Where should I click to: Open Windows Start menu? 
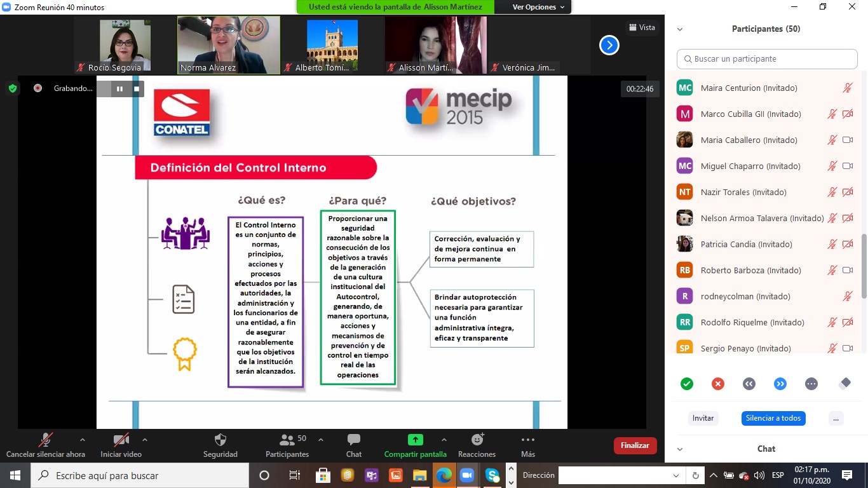coord(15,475)
